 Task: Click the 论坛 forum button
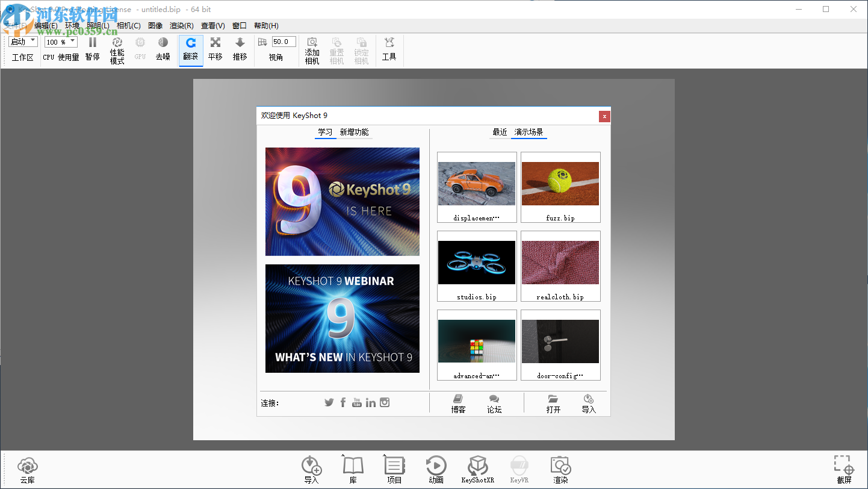pos(494,403)
